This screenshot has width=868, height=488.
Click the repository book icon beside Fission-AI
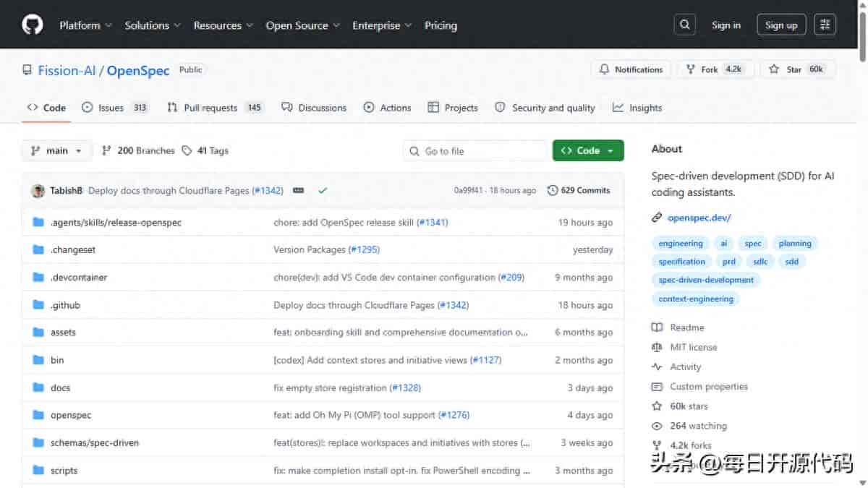pyautogui.click(x=27, y=70)
